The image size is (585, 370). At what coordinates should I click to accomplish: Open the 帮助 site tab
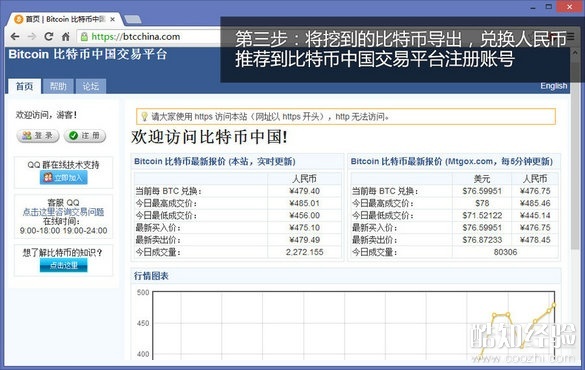coord(58,87)
